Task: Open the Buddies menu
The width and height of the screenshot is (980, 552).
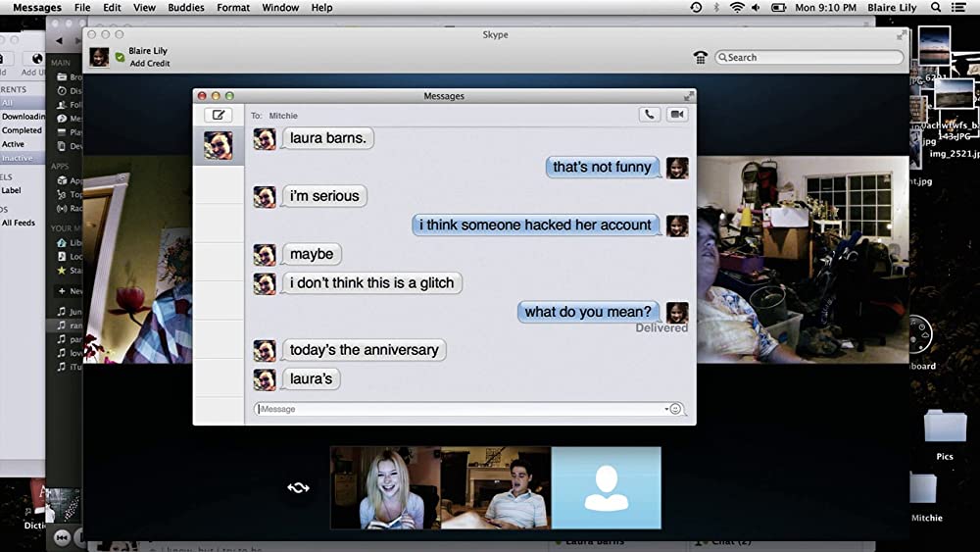Action: [186, 8]
